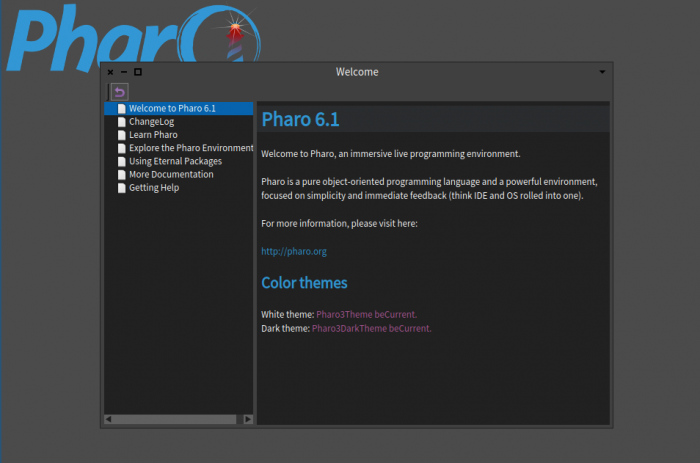
Task: Maximize the Welcome window
Action: [x=138, y=72]
